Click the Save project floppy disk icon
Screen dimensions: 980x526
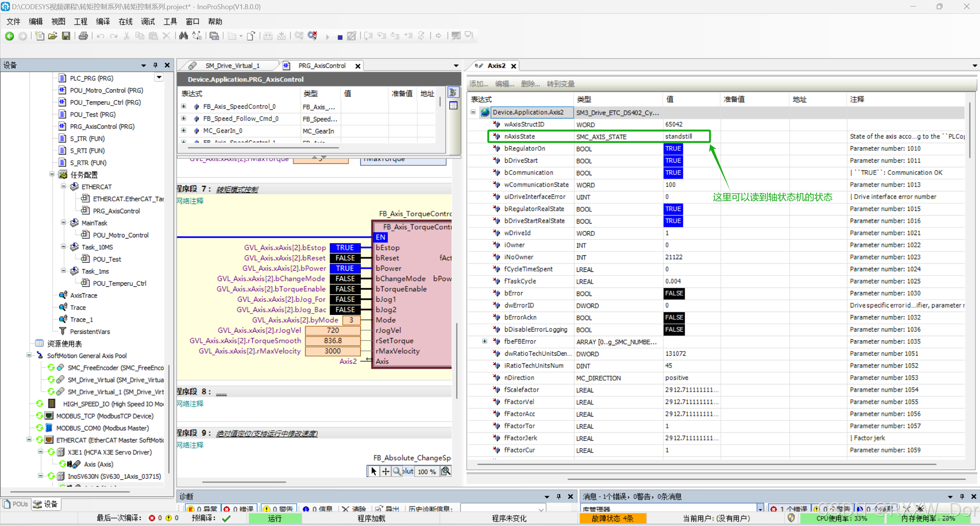click(66, 36)
